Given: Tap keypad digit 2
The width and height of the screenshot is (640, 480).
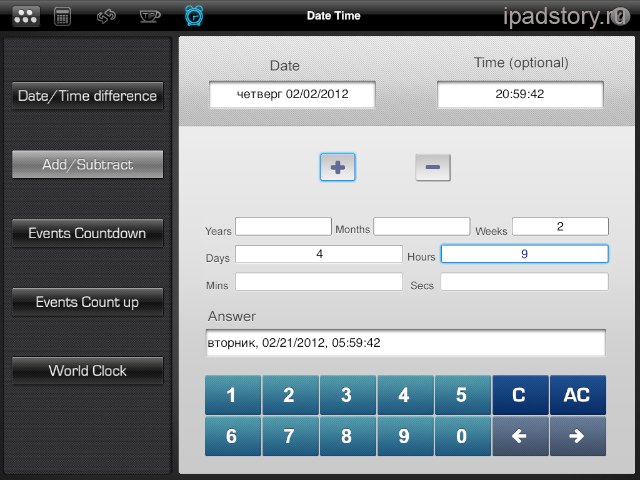Looking at the screenshot, I should click(291, 395).
